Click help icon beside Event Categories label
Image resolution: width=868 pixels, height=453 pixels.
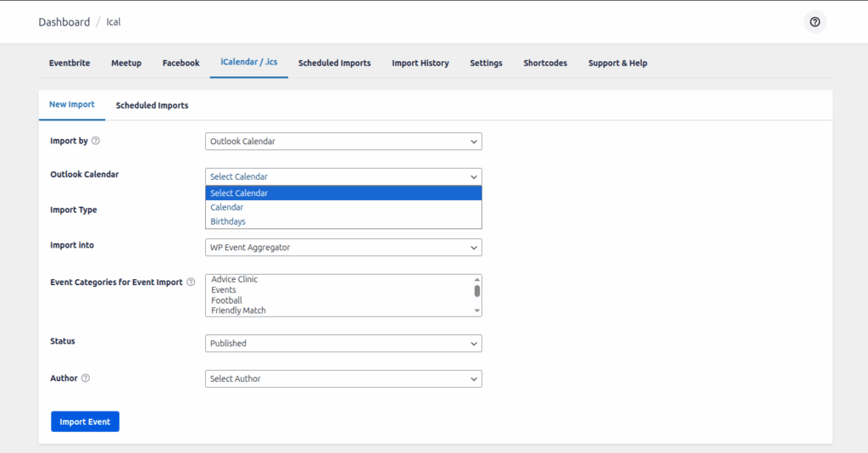point(191,282)
